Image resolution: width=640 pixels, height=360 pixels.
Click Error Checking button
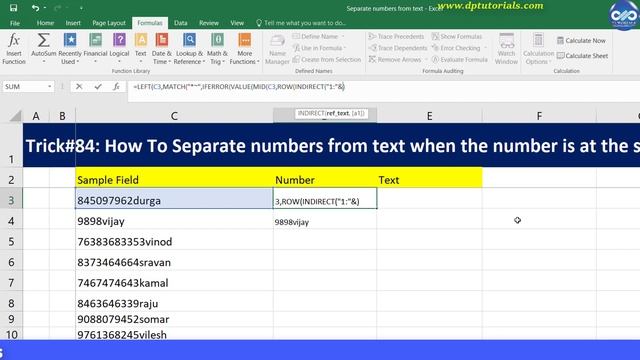point(456,48)
